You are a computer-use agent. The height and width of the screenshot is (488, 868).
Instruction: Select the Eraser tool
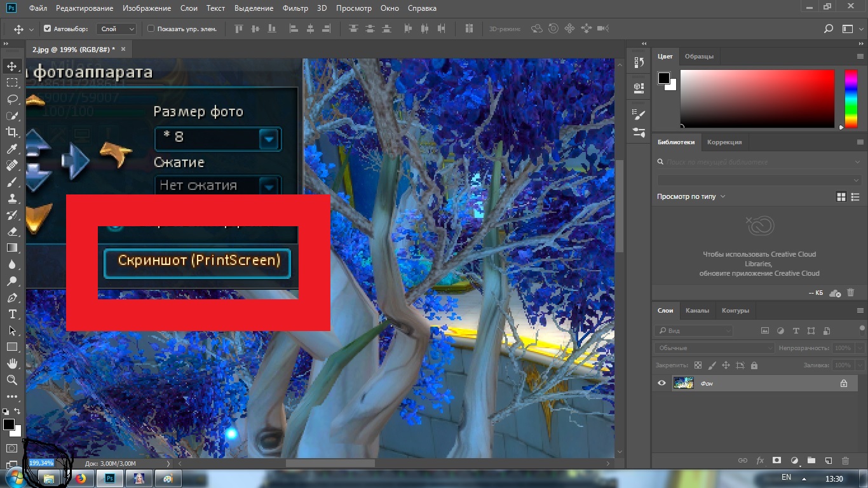[12, 231]
